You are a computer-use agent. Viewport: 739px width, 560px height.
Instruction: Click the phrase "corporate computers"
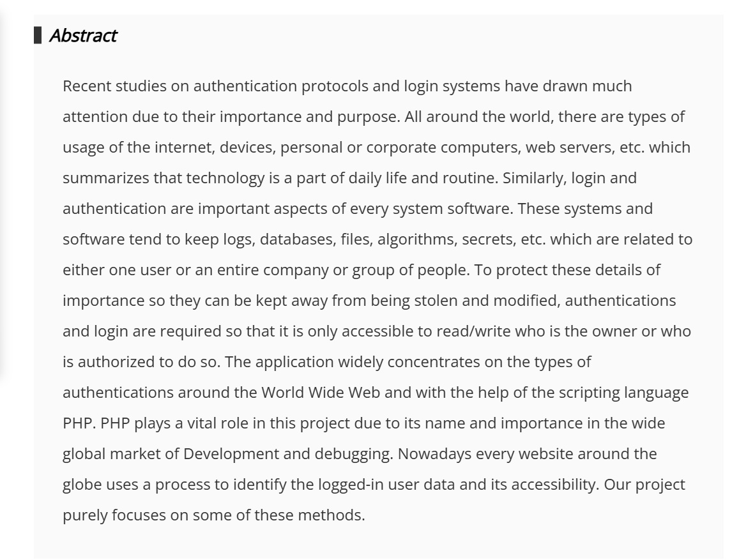pyautogui.click(x=439, y=147)
